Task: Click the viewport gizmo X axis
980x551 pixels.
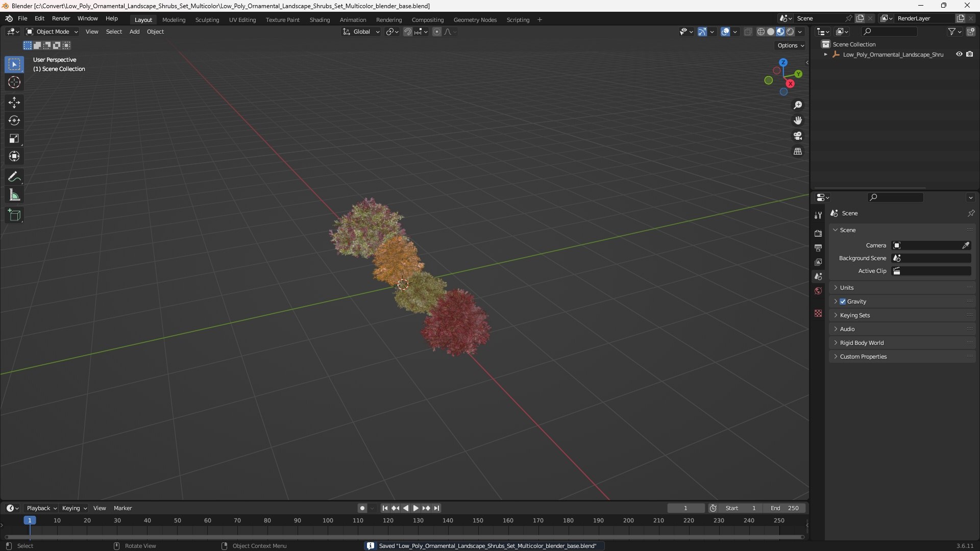Action: (790, 84)
